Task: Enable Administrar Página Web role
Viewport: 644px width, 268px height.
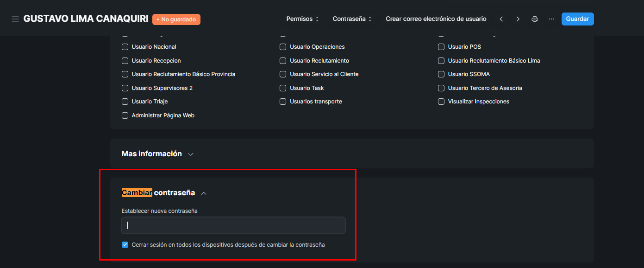Action: click(x=125, y=115)
